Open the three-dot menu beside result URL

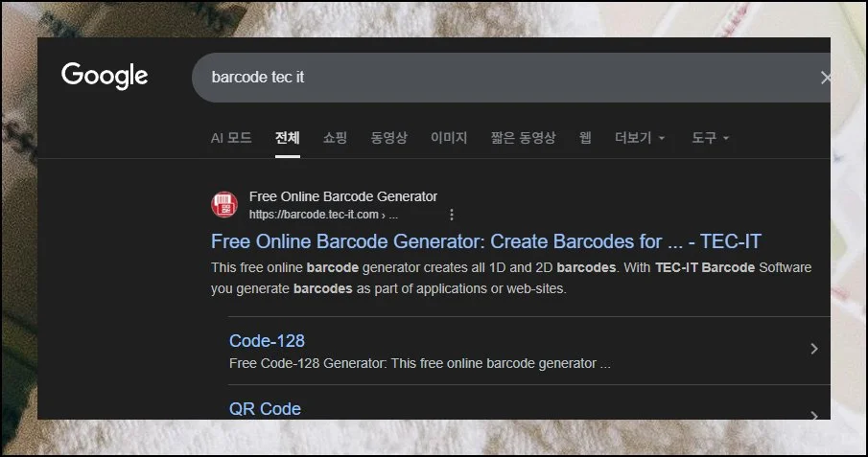pyautogui.click(x=452, y=215)
